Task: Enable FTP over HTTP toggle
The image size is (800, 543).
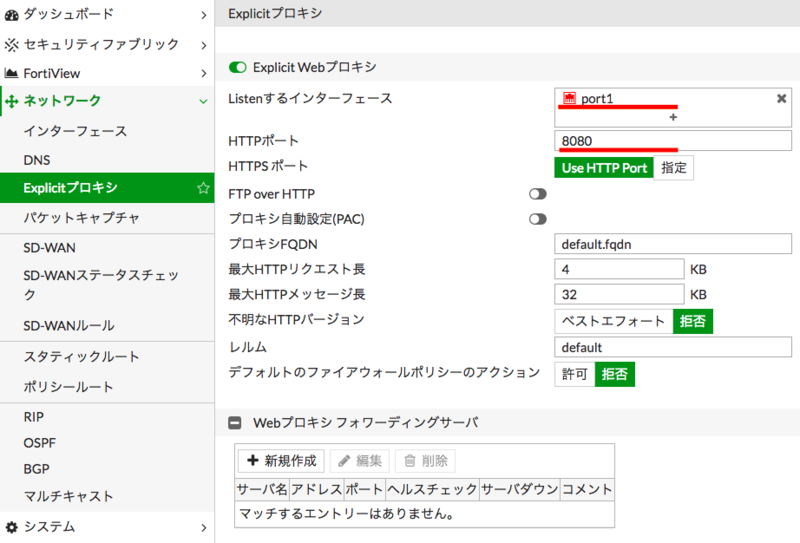Action: (538, 194)
